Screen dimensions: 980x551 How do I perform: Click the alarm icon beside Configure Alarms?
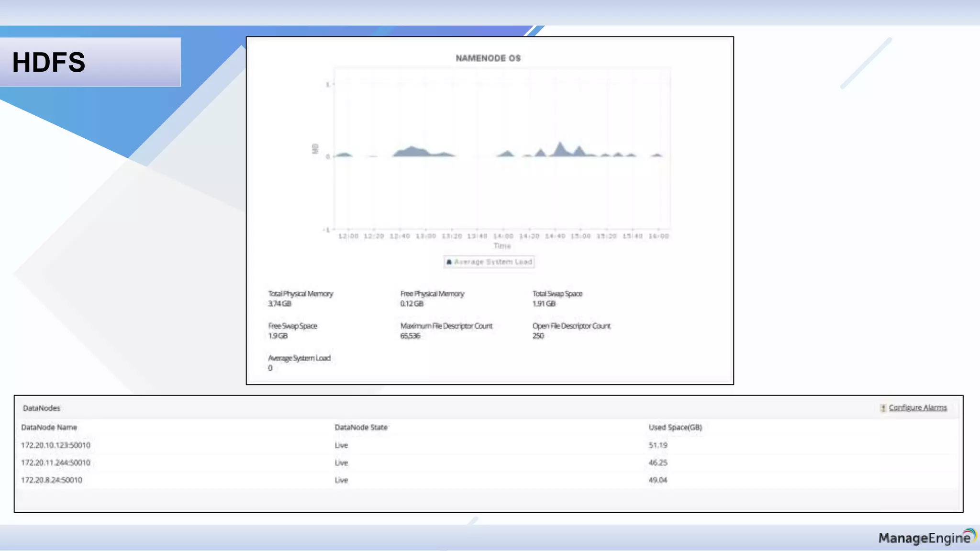883,408
